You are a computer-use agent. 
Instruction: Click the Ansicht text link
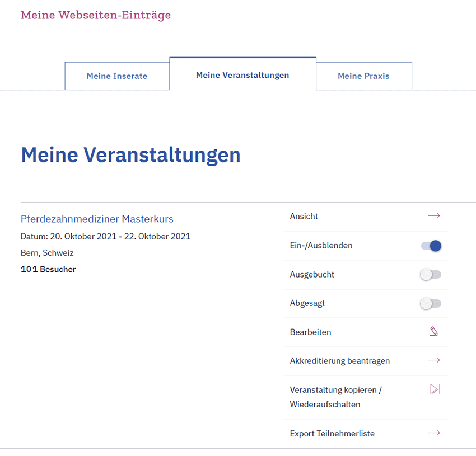coord(304,217)
